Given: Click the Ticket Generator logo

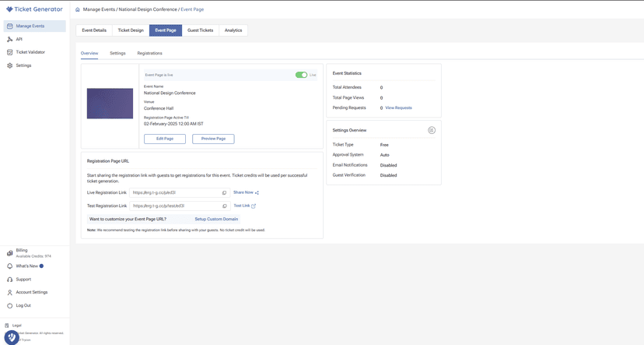Looking at the screenshot, I should click(x=34, y=9).
